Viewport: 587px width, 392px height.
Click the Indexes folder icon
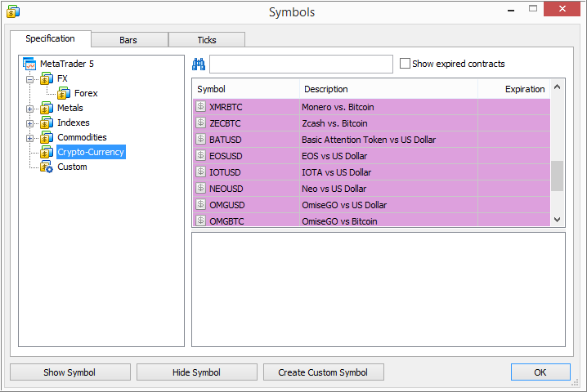click(47, 122)
